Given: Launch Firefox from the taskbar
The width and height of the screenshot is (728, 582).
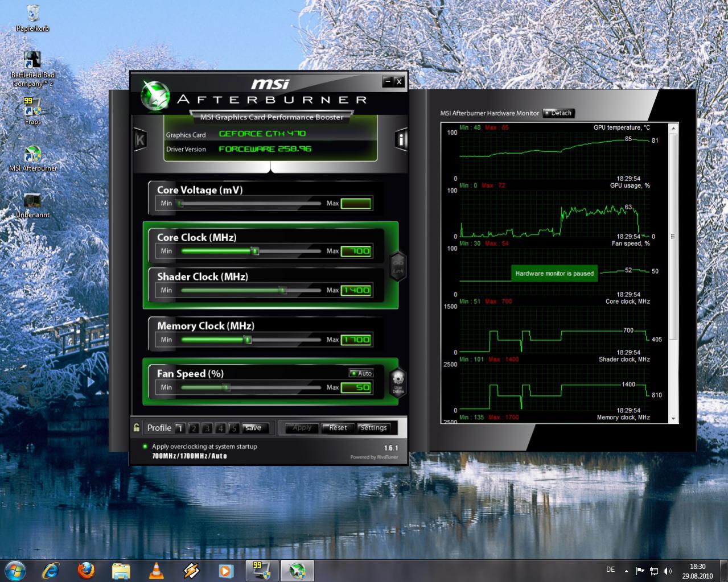Looking at the screenshot, I should pos(86,570).
